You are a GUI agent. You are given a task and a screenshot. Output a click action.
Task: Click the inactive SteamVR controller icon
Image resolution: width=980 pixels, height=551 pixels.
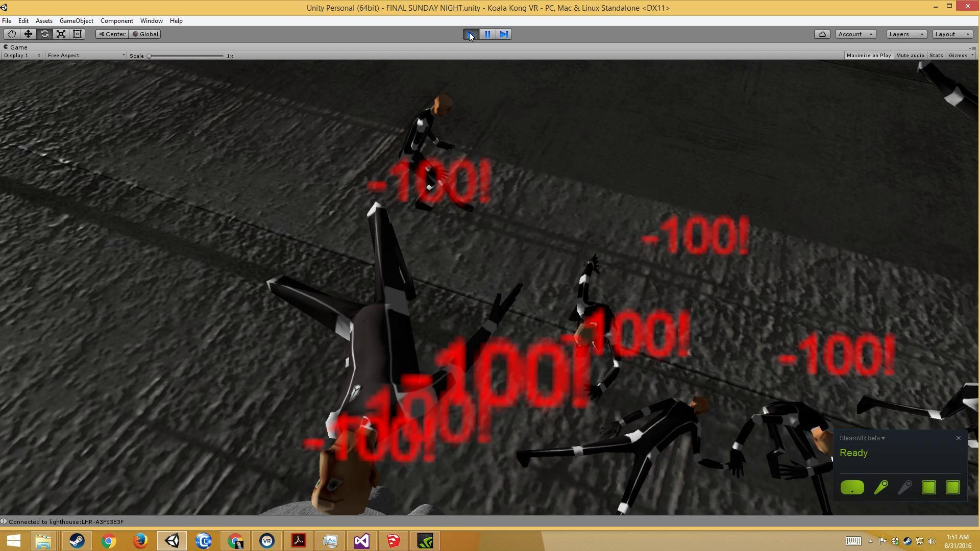tap(905, 488)
